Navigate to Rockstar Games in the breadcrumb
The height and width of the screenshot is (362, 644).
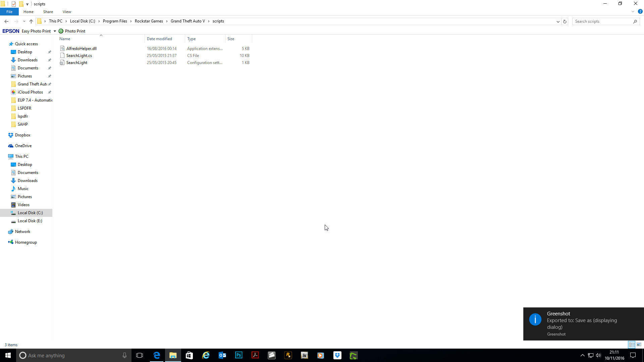pyautogui.click(x=149, y=21)
